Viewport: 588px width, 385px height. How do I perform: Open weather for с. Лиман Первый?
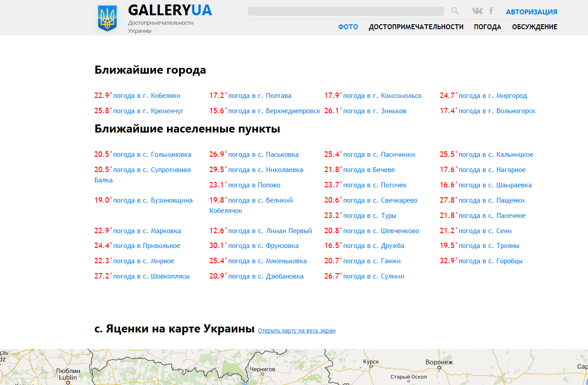point(270,231)
